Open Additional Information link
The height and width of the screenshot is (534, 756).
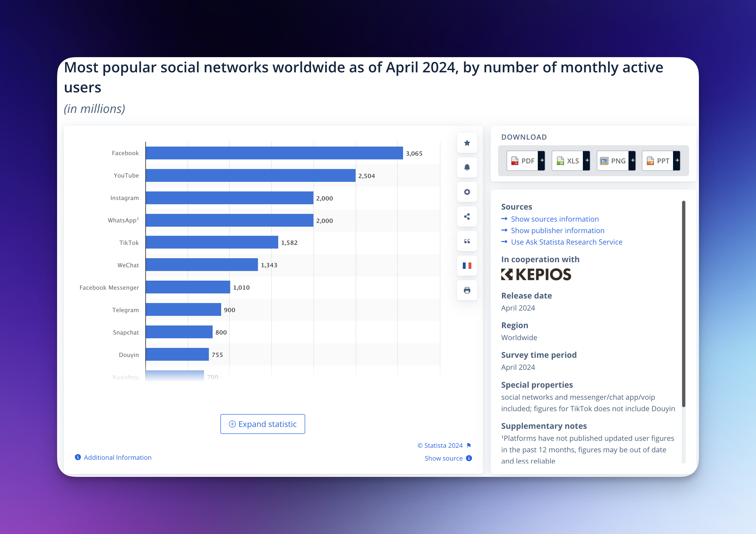point(118,458)
